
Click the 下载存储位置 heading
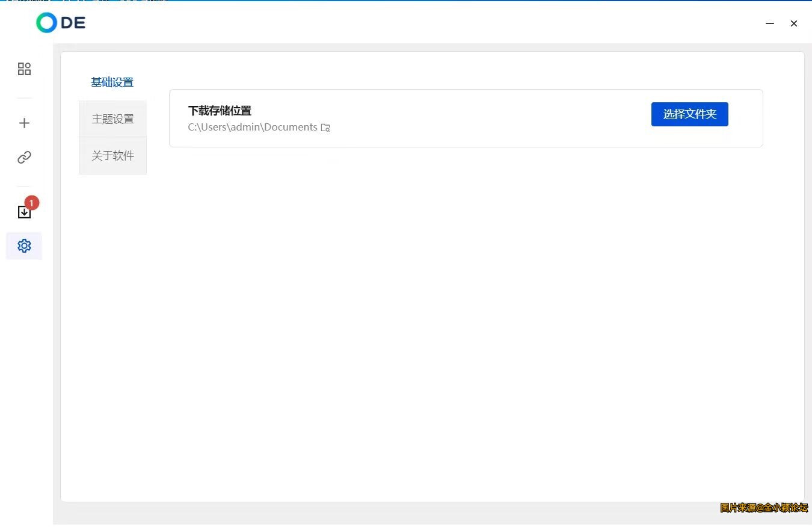(x=220, y=111)
